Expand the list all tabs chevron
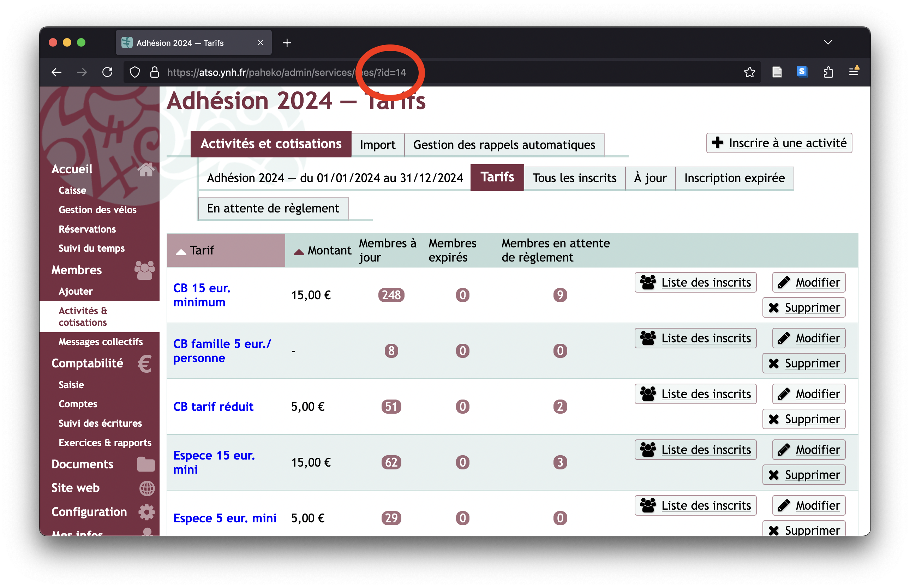Viewport: 910px width, 588px height. pos(827,42)
